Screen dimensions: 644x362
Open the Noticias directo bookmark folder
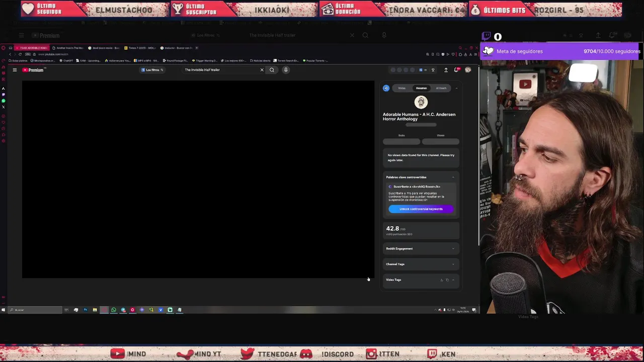[x=260, y=61]
